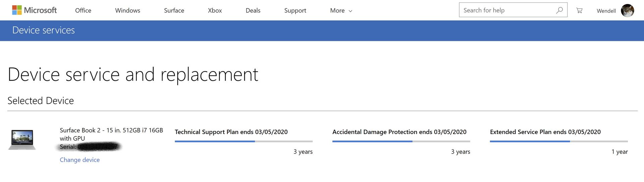Click the Surface Book 2 device thumbnail
Image resolution: width=644 pixels, height=182 pixels.
click(22, 139)
